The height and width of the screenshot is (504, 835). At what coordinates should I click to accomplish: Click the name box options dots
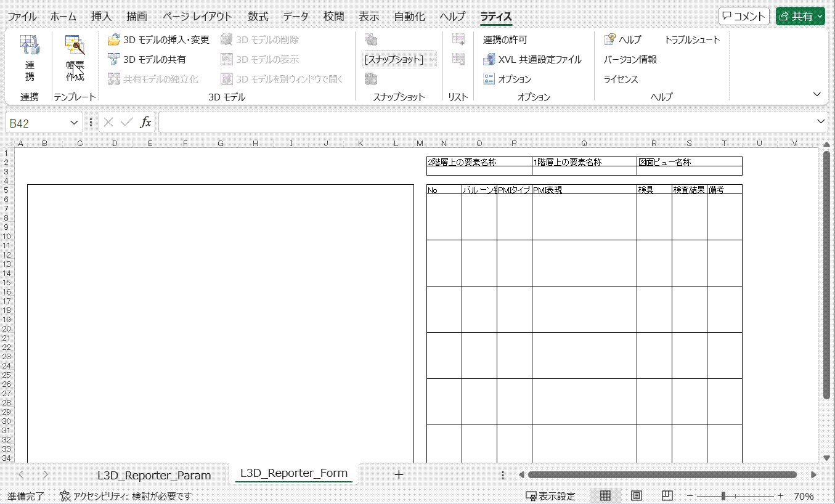pyautogui.click(x=91, y=122)
